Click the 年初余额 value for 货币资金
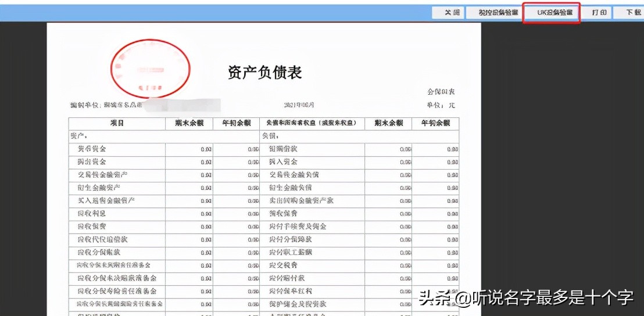Screen dimensions: 644x316 click(253, 149)
